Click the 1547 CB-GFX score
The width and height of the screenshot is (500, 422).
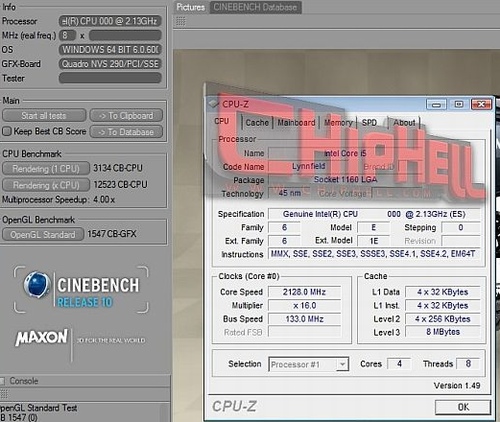[112, 234]
